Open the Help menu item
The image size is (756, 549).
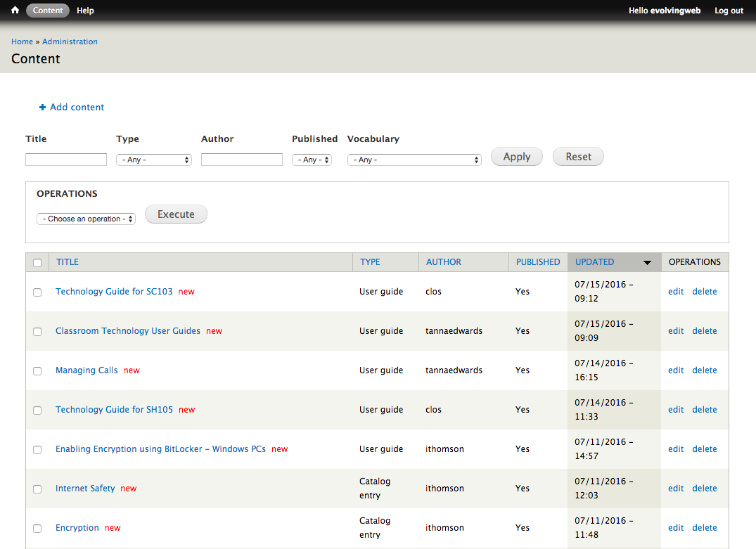pyautogui.click(x=85, y=11)
